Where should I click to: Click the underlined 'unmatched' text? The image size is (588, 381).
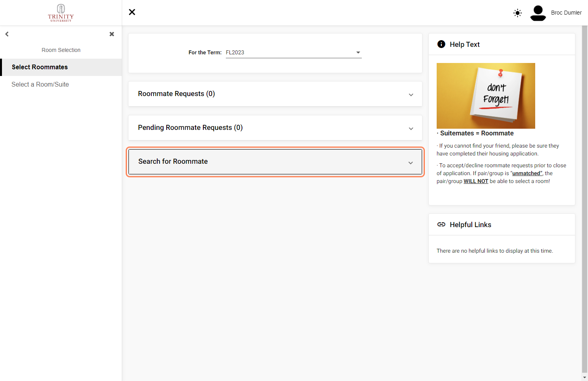tap(527, 173)
